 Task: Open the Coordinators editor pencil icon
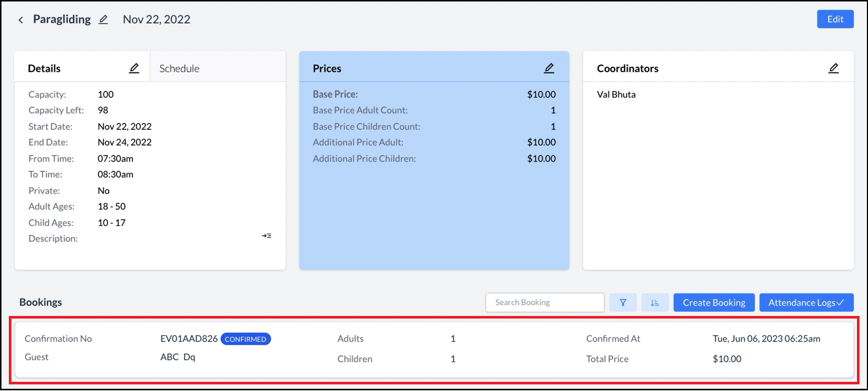pyautogui.click(x=834, y=68)
